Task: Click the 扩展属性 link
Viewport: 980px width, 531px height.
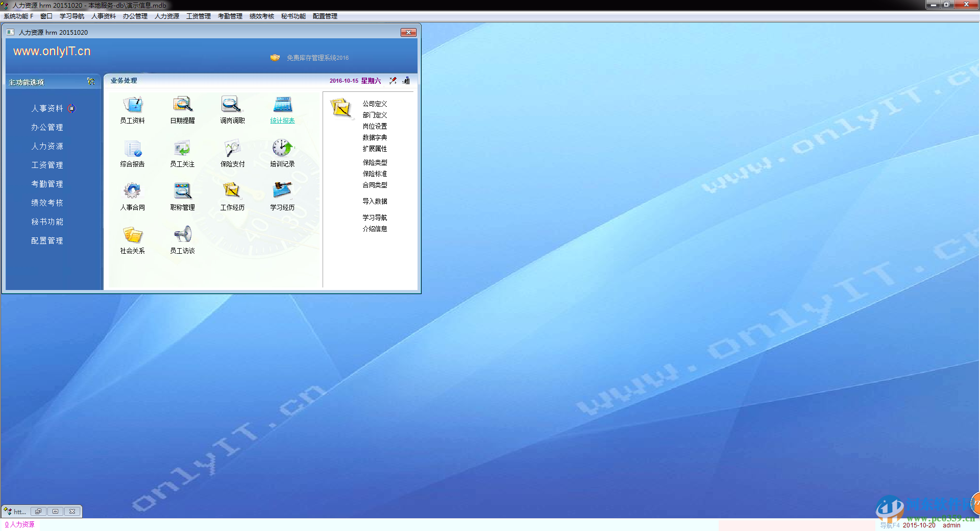Action: (x=375, y=149)
